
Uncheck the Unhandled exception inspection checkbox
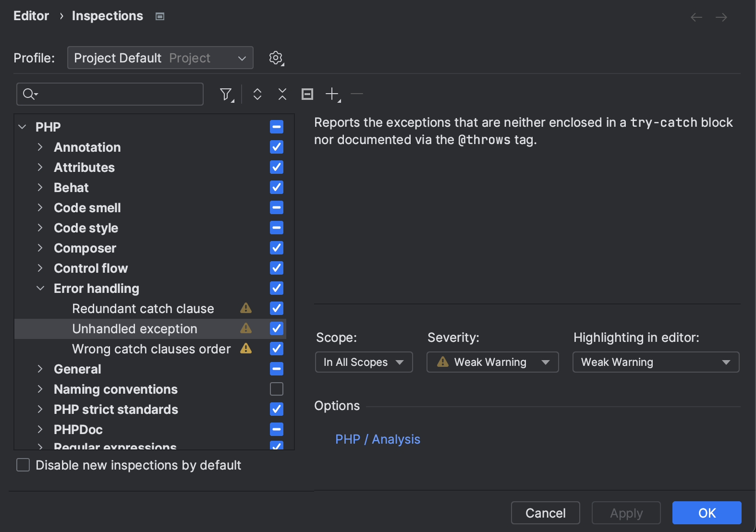(x=277, y=328)
